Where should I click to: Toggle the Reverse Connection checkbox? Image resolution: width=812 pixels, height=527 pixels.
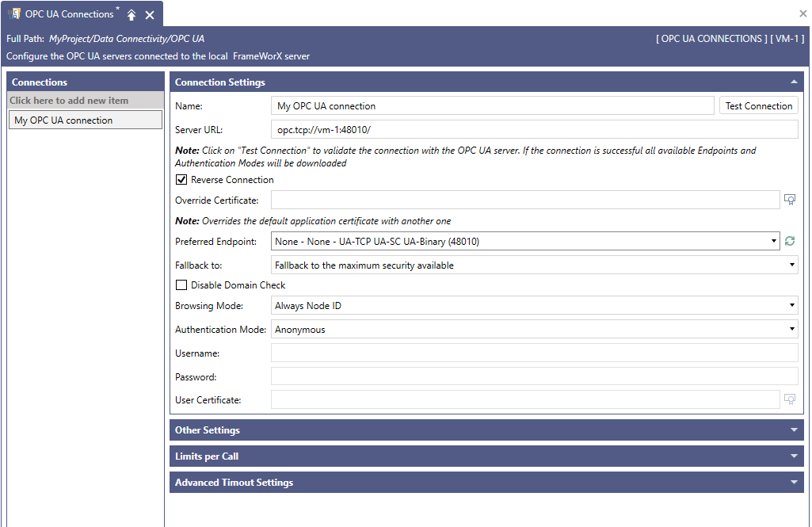pyautogui.click(x=181, y=180)
